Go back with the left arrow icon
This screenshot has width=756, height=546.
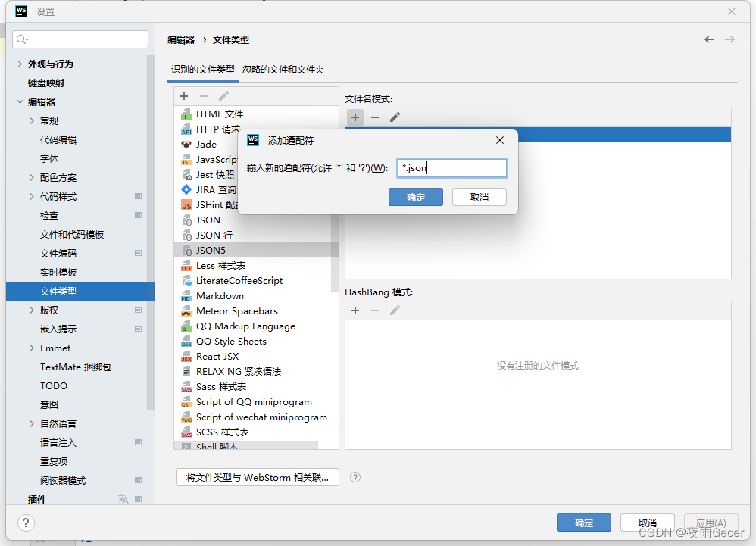tap(709, 39)
